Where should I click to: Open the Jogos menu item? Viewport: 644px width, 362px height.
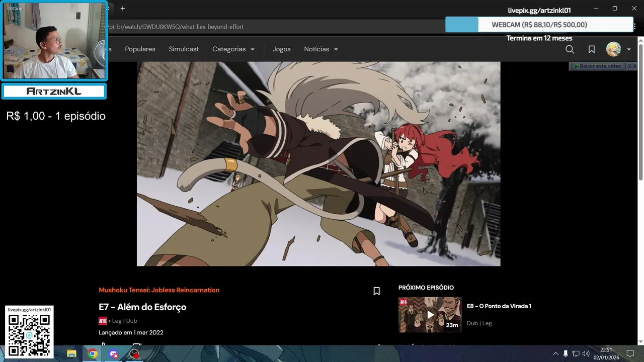coord(282,49)
